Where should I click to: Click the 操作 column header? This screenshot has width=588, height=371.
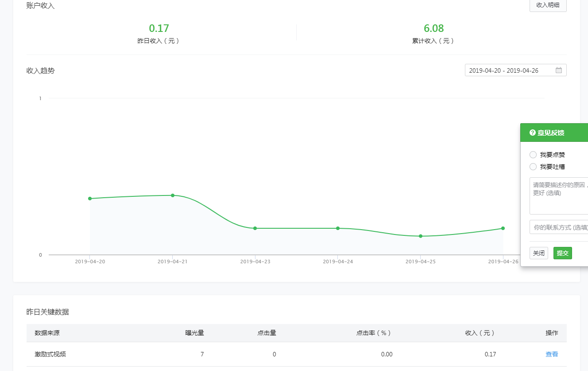552,333
